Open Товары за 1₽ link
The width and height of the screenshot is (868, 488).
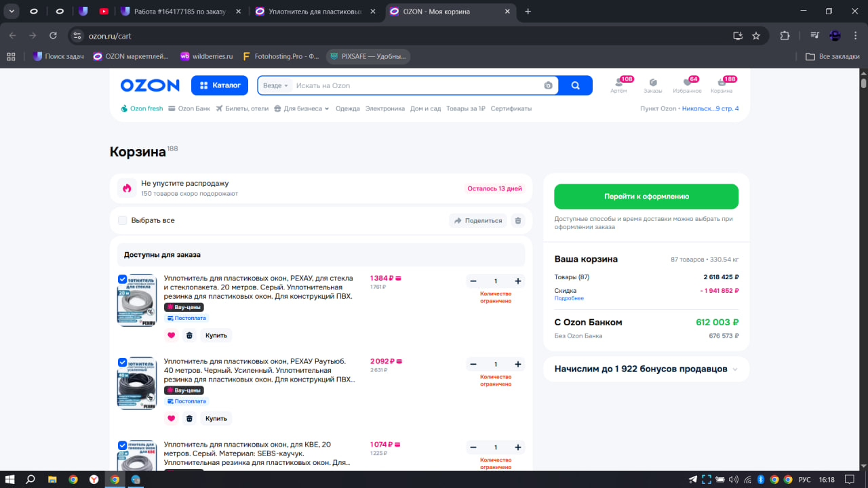(x=466, y=108)
